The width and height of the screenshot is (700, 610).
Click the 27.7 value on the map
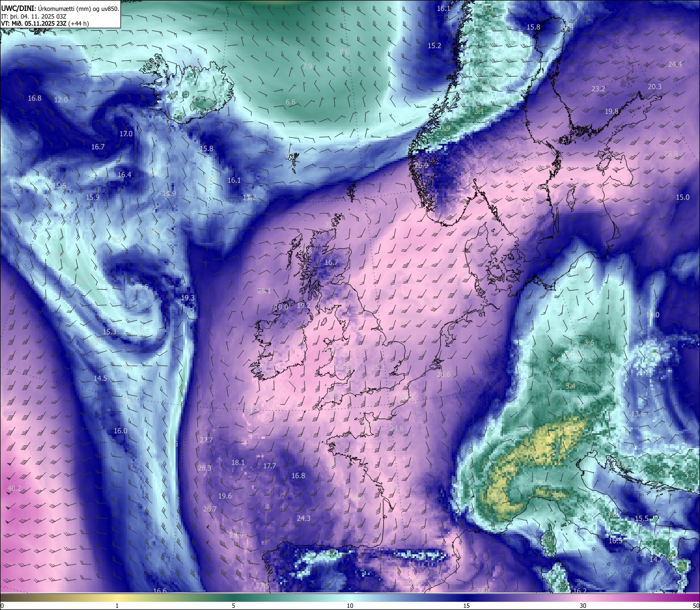[206, 440]
